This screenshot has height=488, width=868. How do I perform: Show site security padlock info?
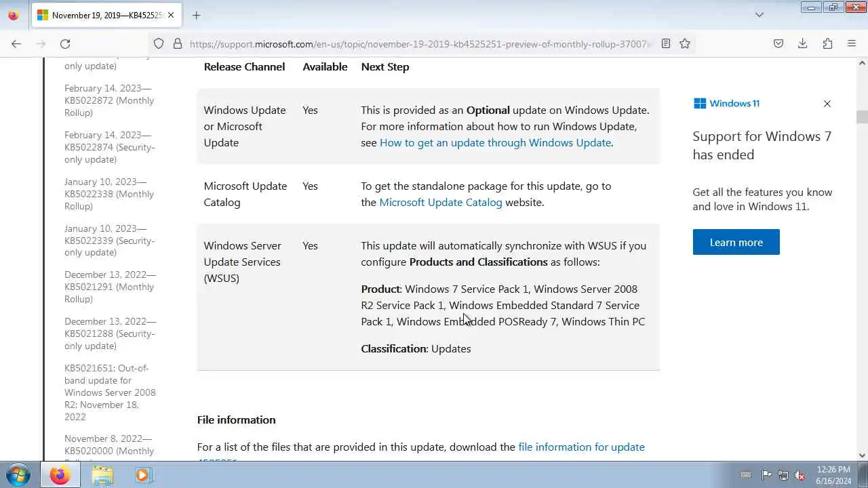(x=178, y=43)
